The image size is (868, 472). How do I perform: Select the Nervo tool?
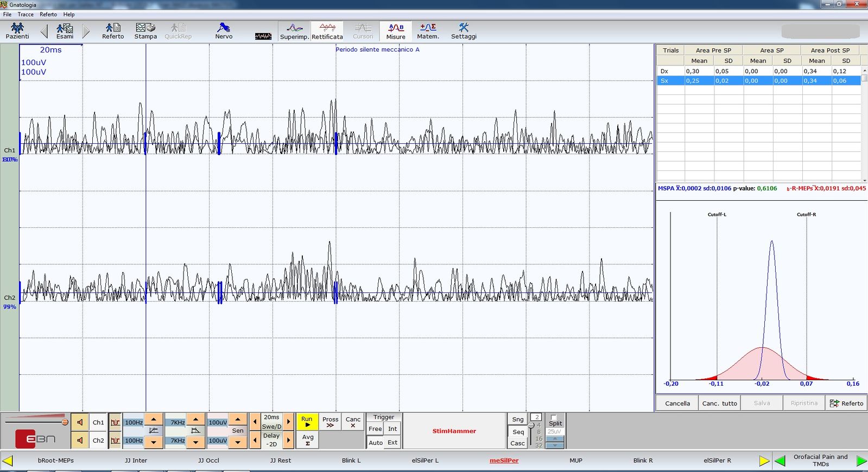pyautogui.click(x=223, y=31)
